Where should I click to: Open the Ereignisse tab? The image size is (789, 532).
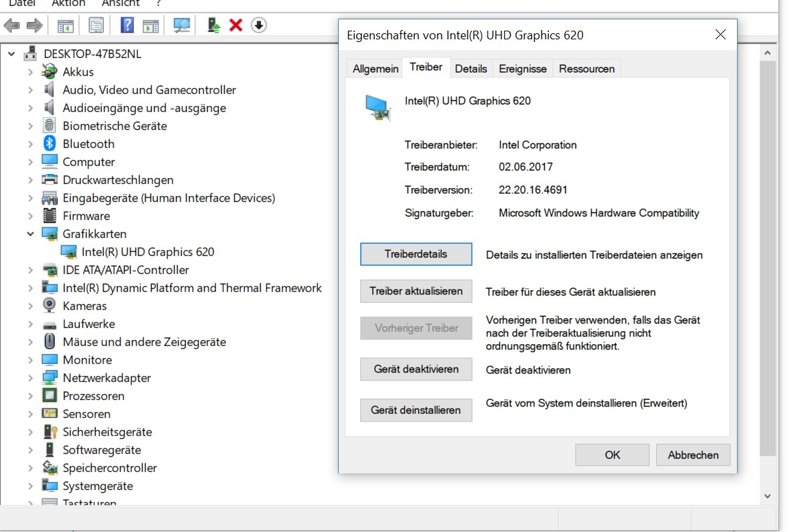522,69
